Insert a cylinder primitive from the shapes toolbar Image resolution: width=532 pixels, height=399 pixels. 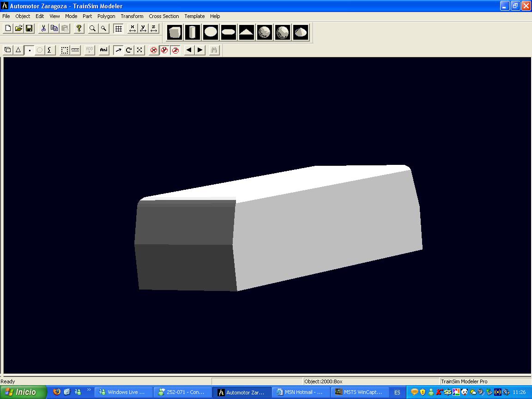point(193,33)
